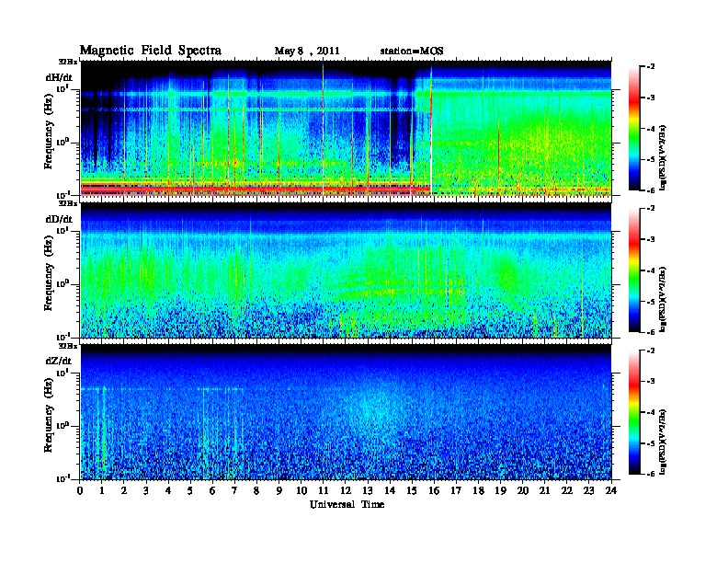Viewport: 728px width, 563px height.
Task: Click hour "0" on the time axis
Action: point(80,491)
